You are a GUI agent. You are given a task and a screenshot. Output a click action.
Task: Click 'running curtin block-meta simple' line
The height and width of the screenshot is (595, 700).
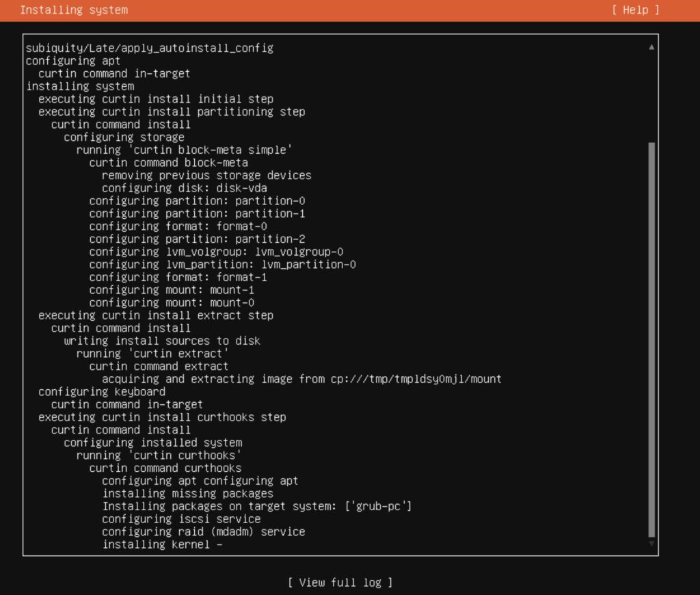tap(185, 150)
